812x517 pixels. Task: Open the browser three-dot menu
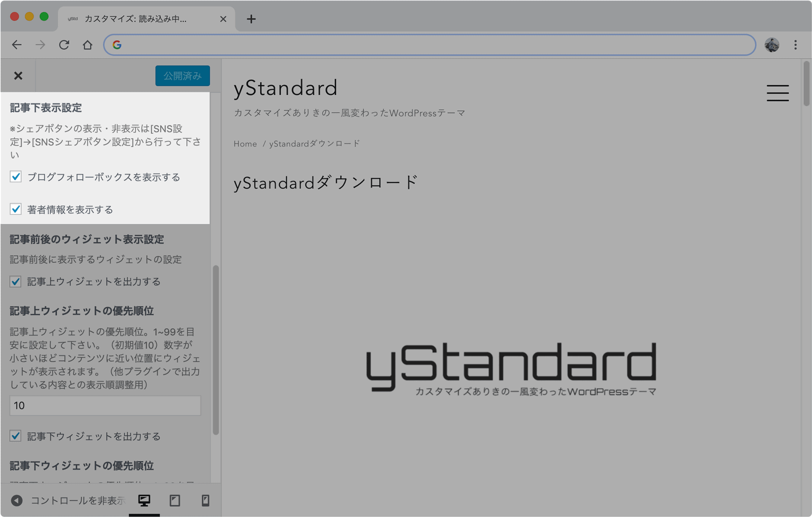(795, 45)
